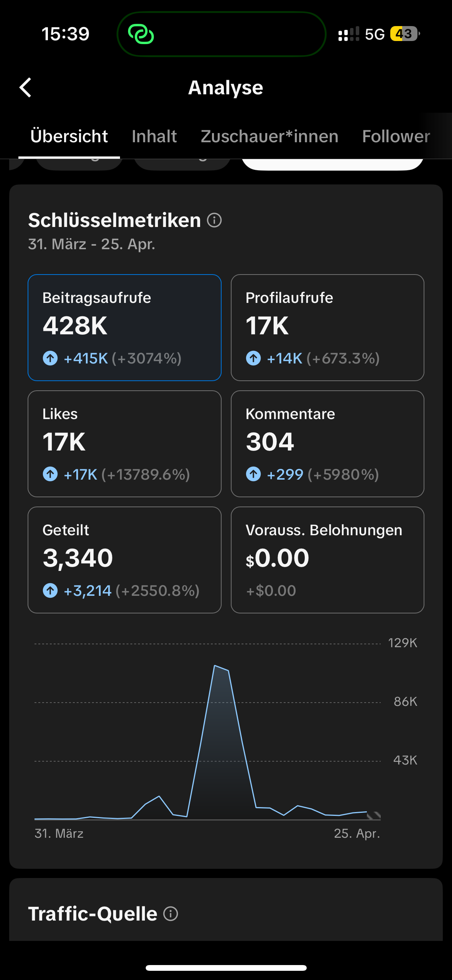Select the Likes metric card

pos(125,444)
